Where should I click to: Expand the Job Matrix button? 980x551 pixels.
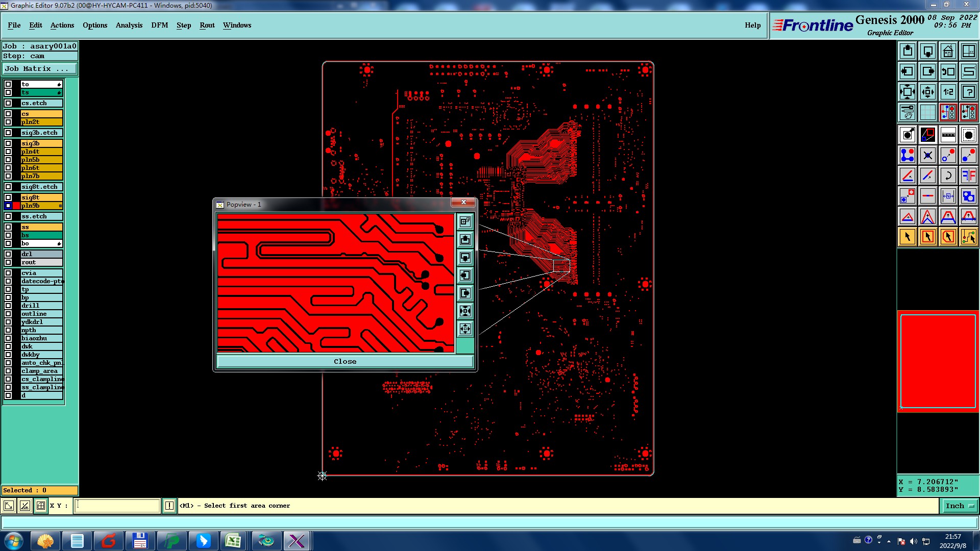(40, 68)
